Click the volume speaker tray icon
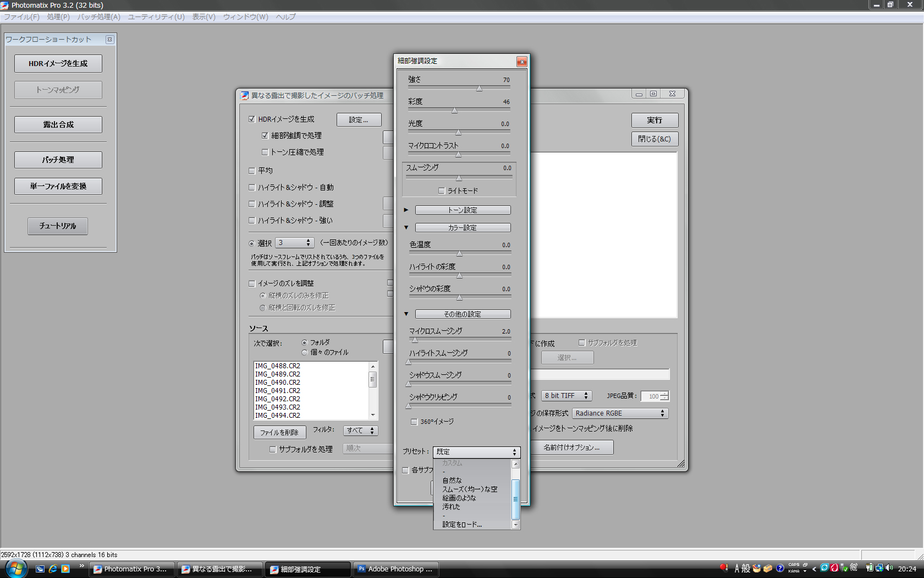Viewport: 924px width, 578px height. tap(889, 568)
